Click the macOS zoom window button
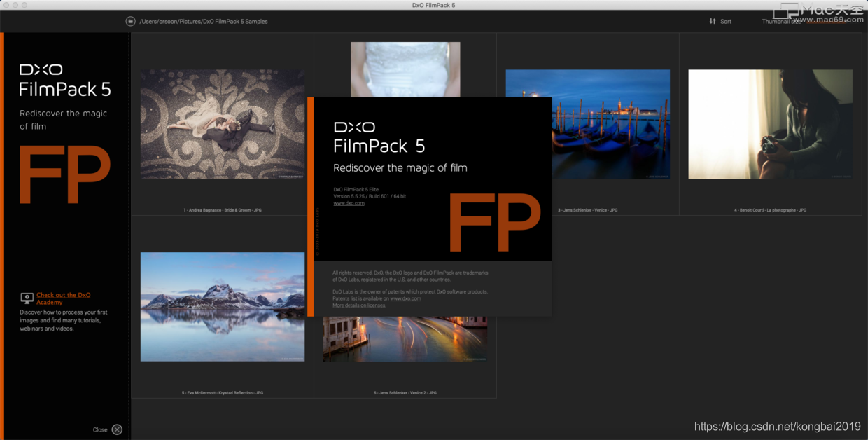868x440 pixels. (x=24, y=5)
